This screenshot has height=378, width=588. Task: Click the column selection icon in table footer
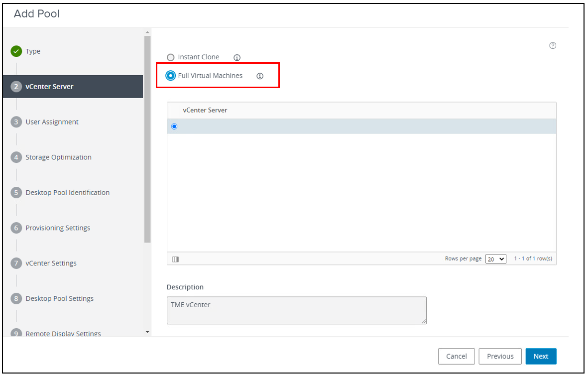175,258
